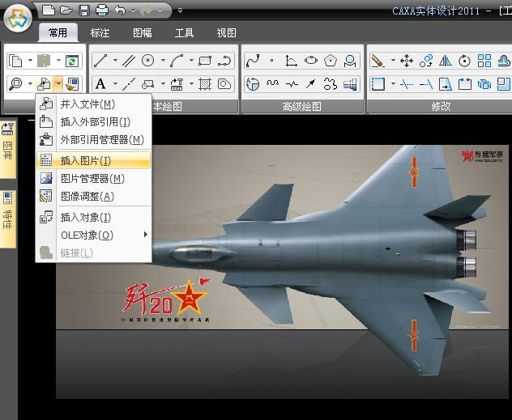Viewport: 512px width, 420px height.
Task: Select the Text tool (A icon)
Action: click(100, 84)
